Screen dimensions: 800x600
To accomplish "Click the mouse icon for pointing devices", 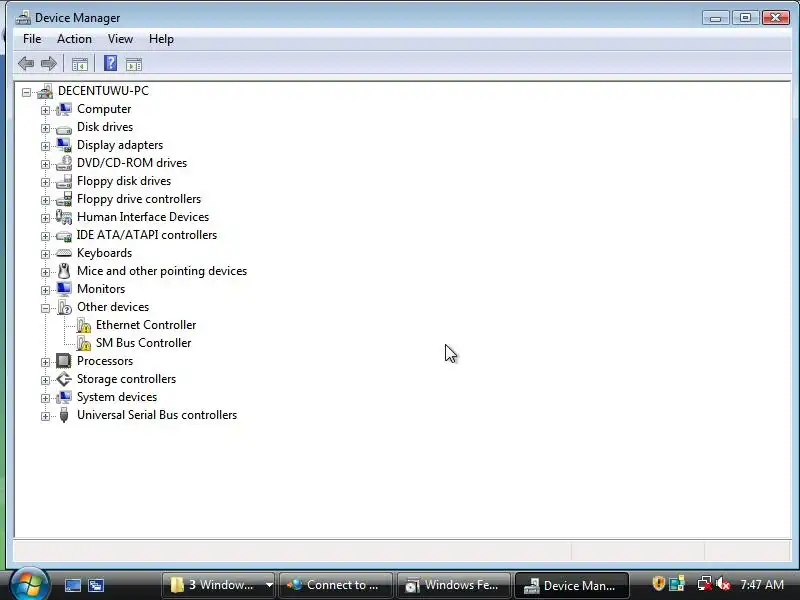I will pos(64,271).
